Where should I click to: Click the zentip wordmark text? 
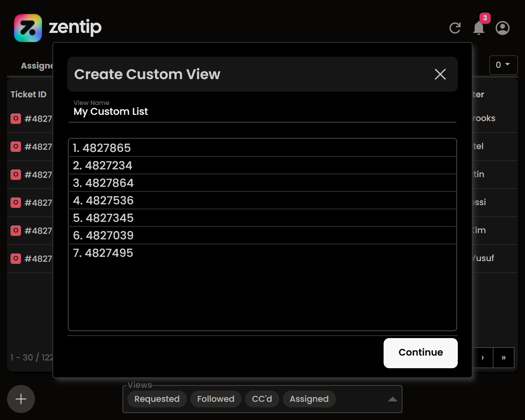point(75,27)
